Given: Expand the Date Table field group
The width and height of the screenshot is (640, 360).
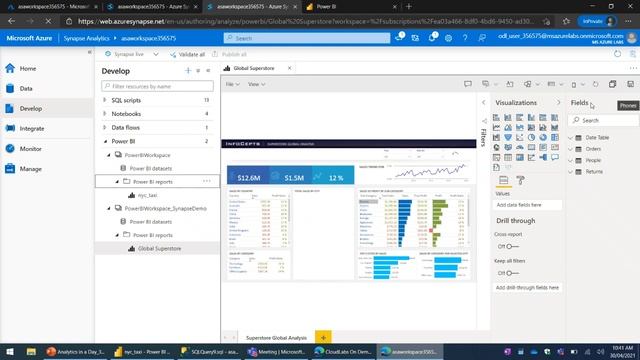Looking at the screenshot, I should 571,138.
